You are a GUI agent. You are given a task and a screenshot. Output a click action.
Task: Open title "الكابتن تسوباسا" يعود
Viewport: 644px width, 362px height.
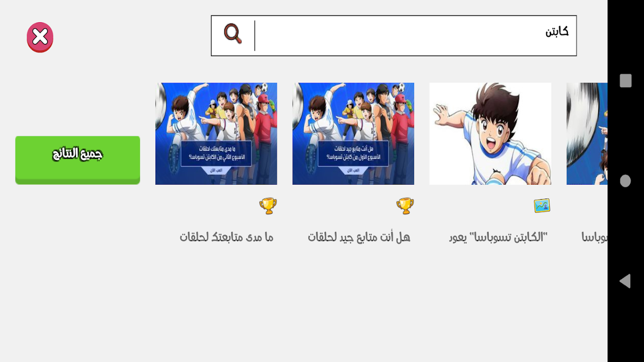point(498,237)
